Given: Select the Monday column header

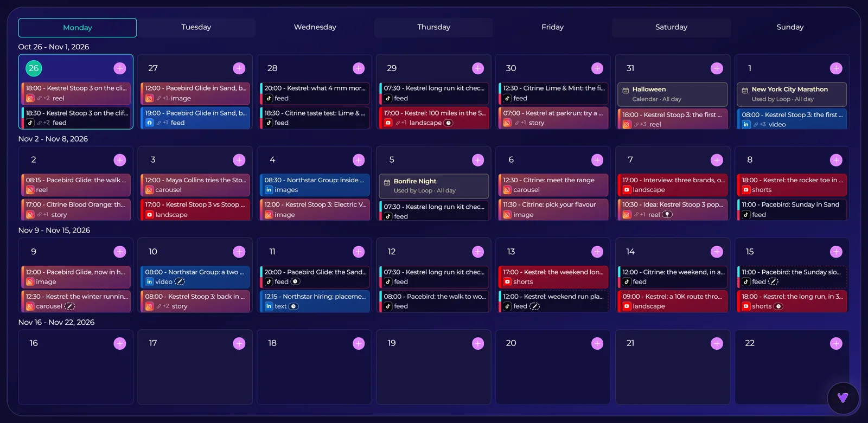Looking at the screenshot, I should (x=78, y=28).
